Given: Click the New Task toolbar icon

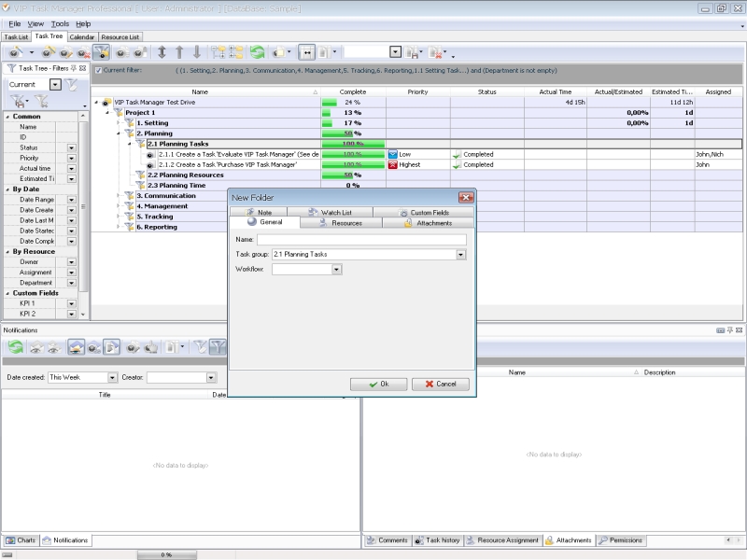Looking at the screenshot, I should tap(16, 52).
